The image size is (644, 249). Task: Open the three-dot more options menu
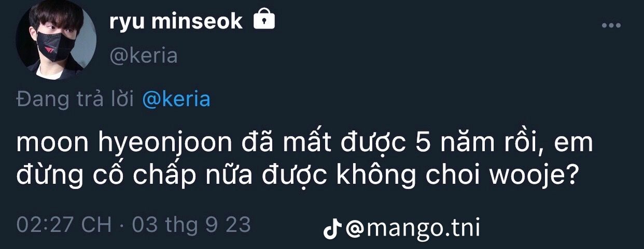click(x=611, y=26)
